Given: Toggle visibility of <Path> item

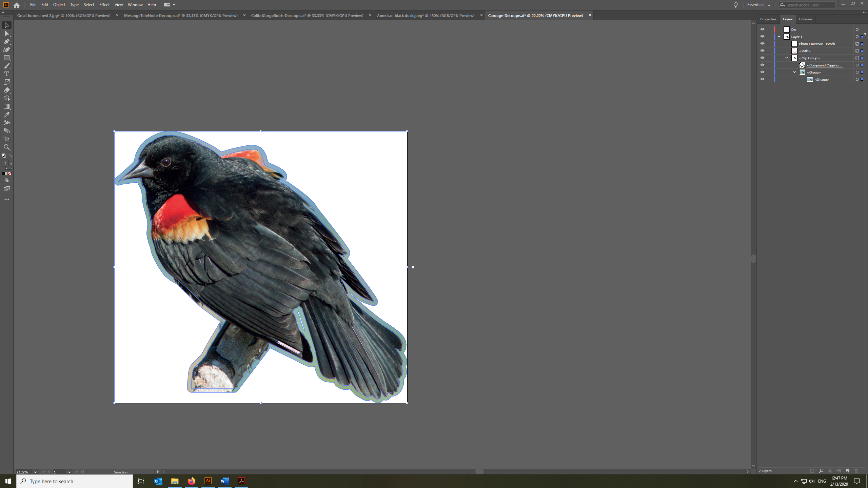Looking at the screenshot, I should tap(762, 51).
